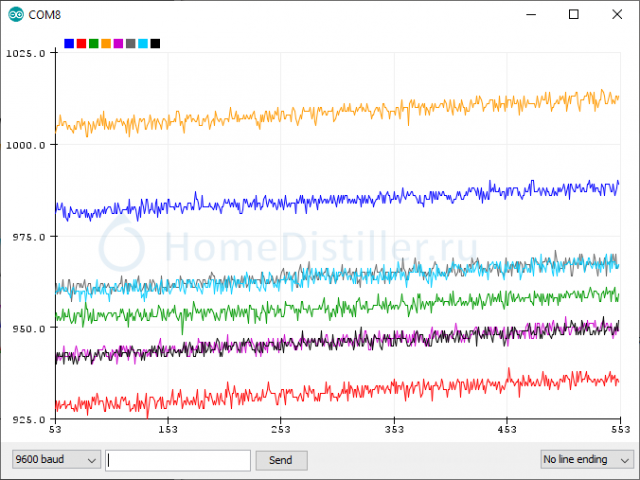This screenshot has height=480, width=640.
Task: Select the green legend square
Action: 94,43
